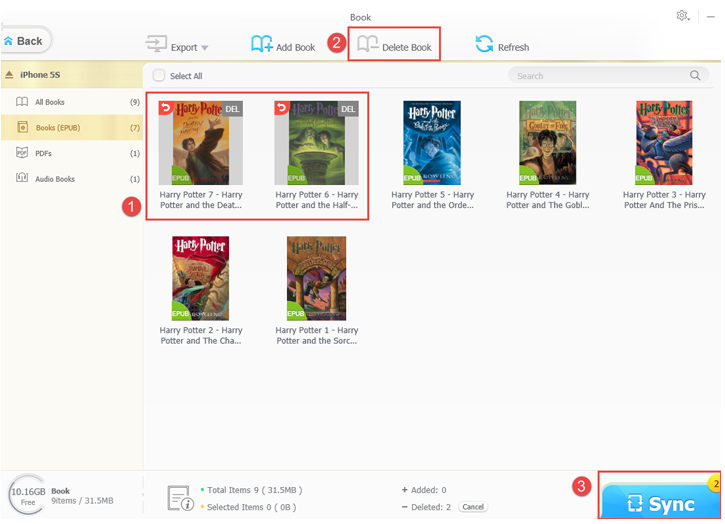Undo deletion of Harry Potter 6
This screenshot has width=725, height=524.
(x=281, y=108)
